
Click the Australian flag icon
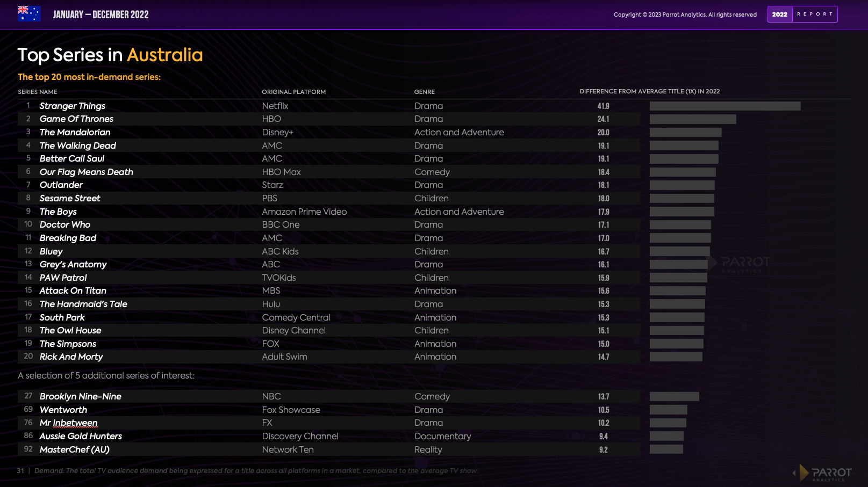click(x=29, y=14)
